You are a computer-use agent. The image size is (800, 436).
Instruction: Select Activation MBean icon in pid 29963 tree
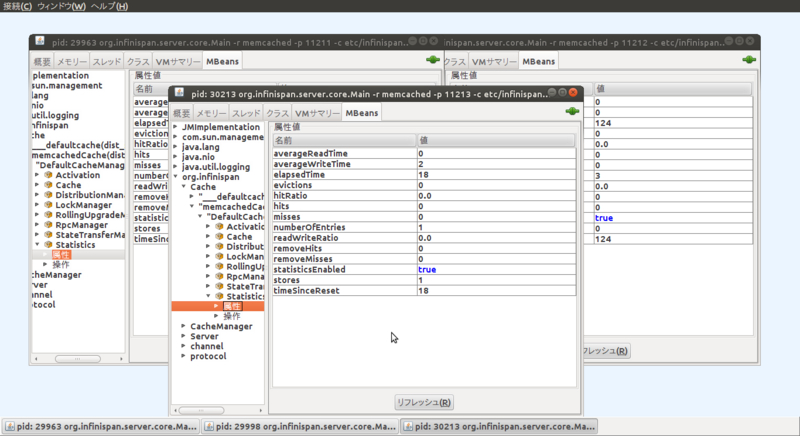point(48,175)
